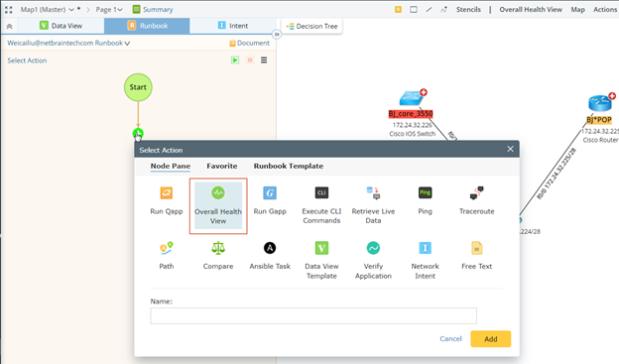Viewport: 619px width, 364px height.
Task: Run the runbook with green play icon
Action: (235, 61)
